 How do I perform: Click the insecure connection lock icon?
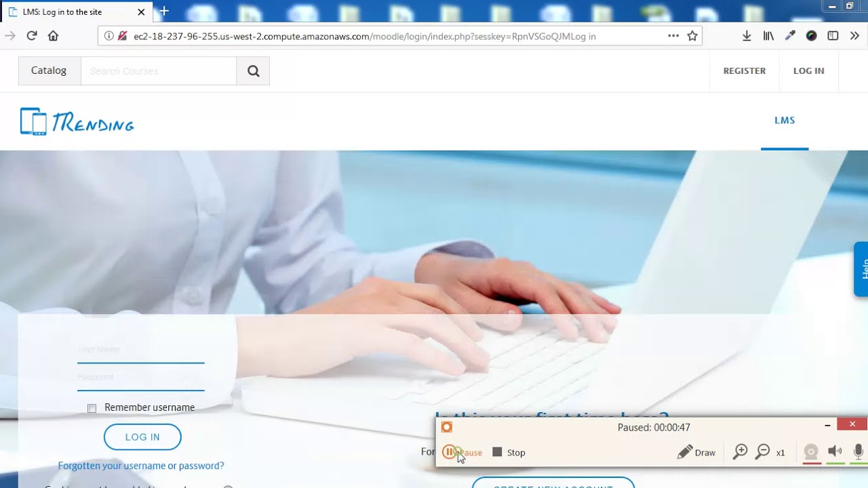tap(122, 36)
